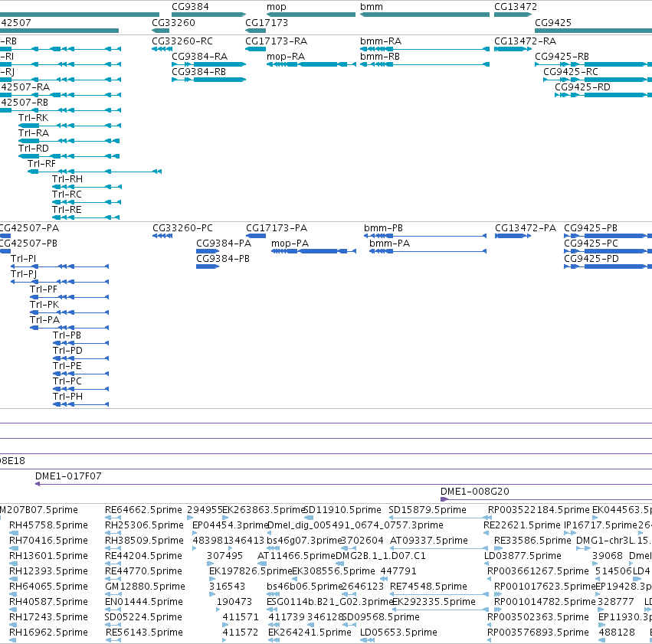Open the CG9425-RD transcript label
This screenshot has width=652, height=644.
pos(582,87)
